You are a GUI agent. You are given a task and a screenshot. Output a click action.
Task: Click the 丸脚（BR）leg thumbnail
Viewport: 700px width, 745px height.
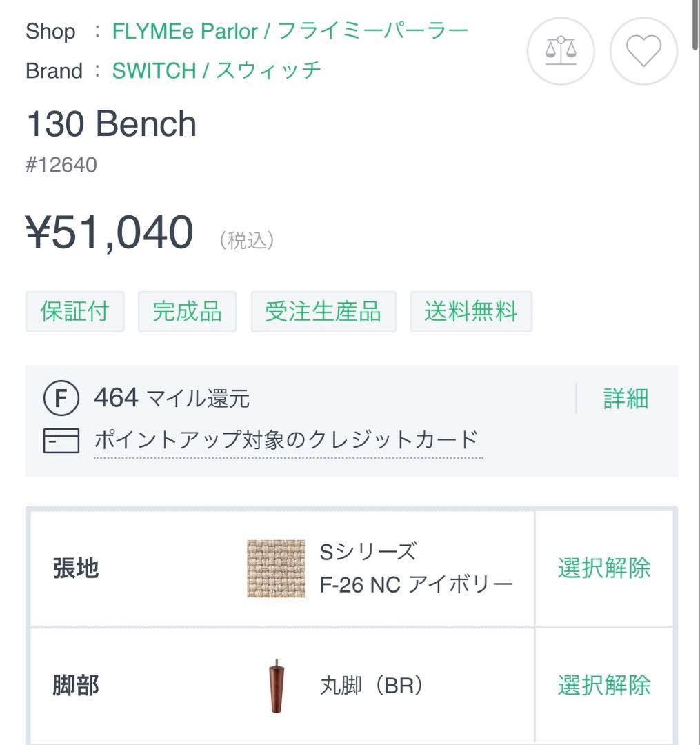273,685
